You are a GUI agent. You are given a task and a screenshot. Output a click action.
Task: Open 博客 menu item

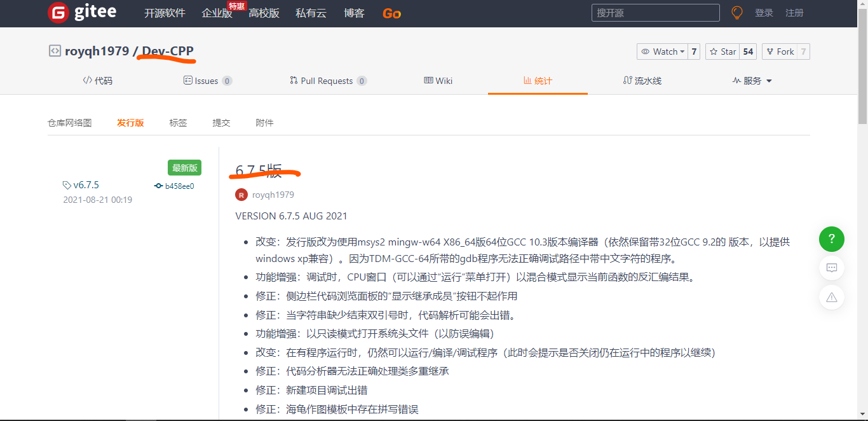354,13
